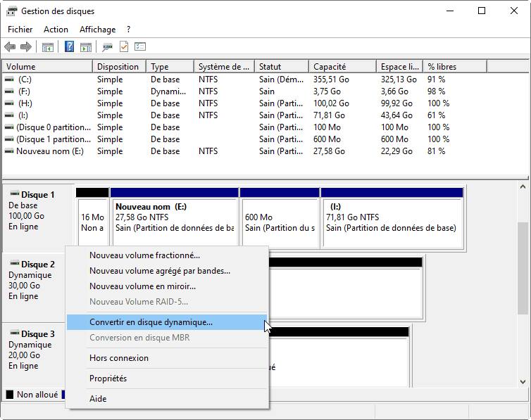531x420 pixels.
Task: Select Convertir en disque dynamique from context menu
Action: coord(151,322)
